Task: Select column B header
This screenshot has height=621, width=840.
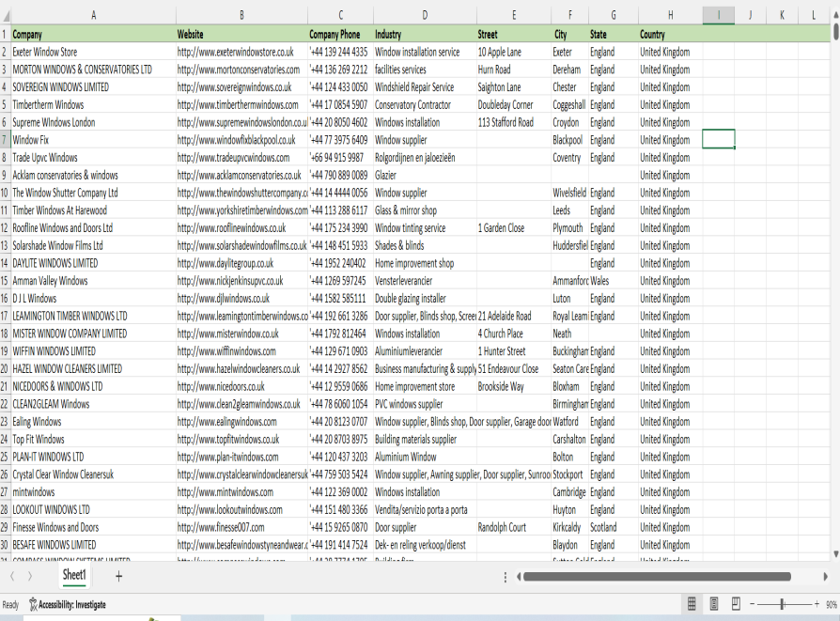Action: [241, 16]
